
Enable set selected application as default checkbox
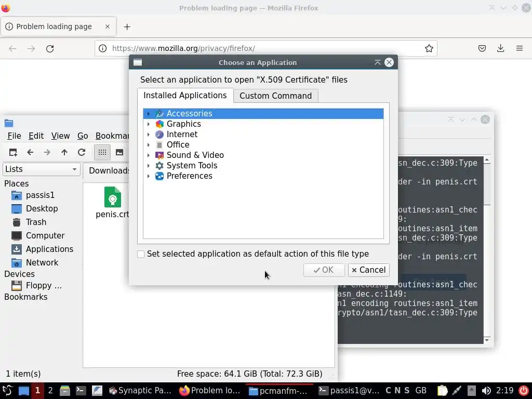(141, 254)
